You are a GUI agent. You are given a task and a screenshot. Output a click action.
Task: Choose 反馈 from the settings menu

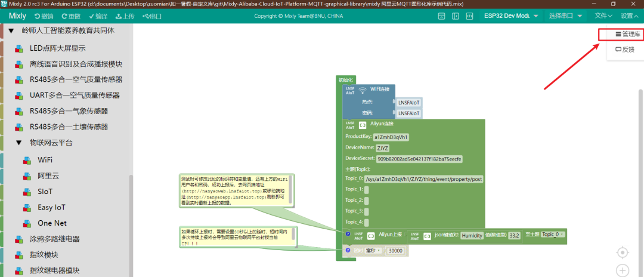[625, 50]
